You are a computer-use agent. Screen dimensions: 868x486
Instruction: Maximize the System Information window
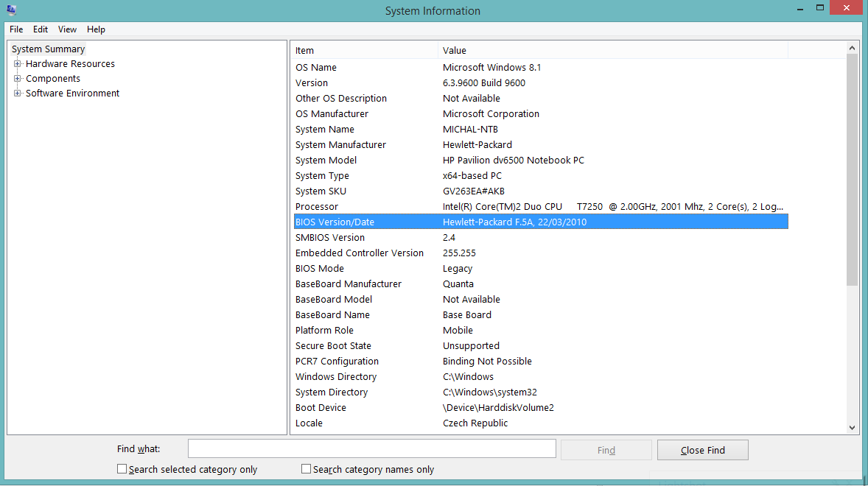(x=820, y=8)
